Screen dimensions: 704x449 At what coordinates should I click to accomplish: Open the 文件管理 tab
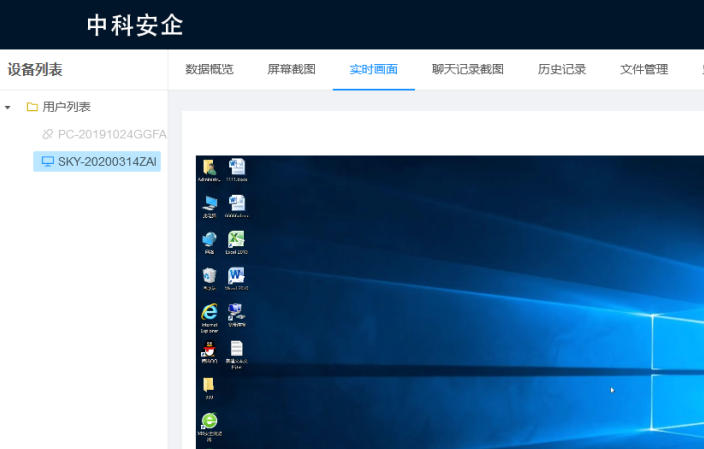coord(644,70)
